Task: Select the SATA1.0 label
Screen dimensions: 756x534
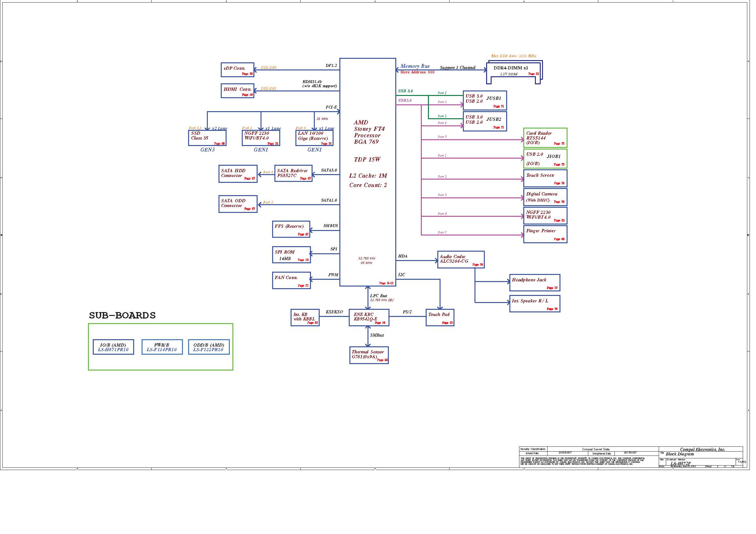Action: click(329, 200)
